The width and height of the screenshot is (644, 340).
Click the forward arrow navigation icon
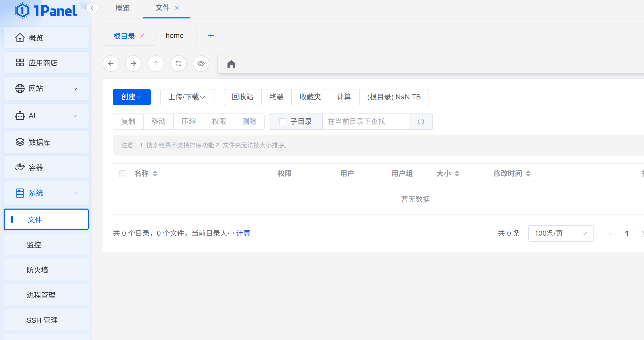(x=133, y=64)
